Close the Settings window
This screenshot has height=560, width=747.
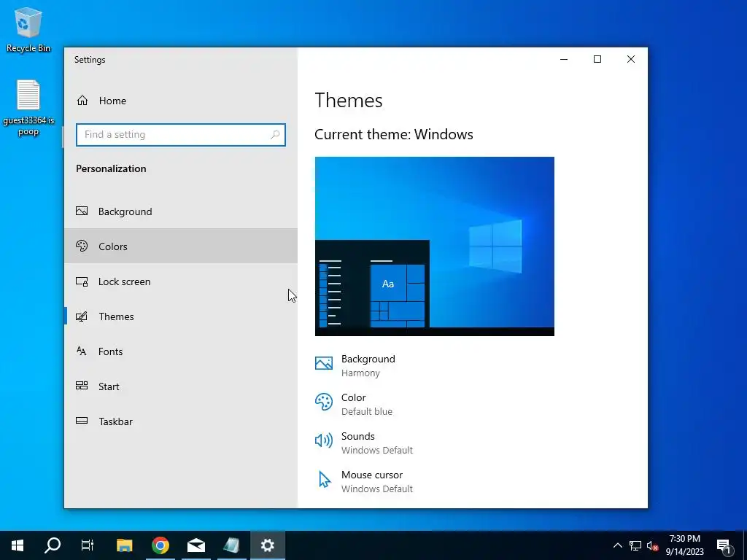point(631,59)
